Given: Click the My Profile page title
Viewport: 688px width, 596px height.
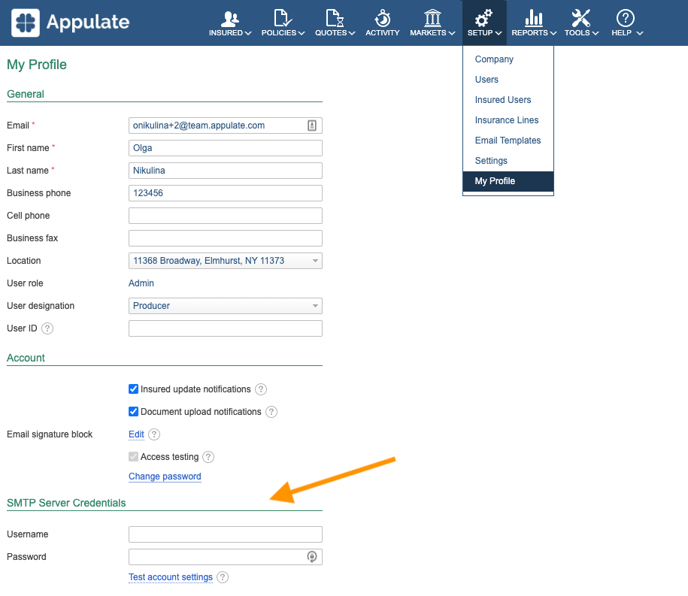Looking at the screenshot, I should [x=37, y=65].
